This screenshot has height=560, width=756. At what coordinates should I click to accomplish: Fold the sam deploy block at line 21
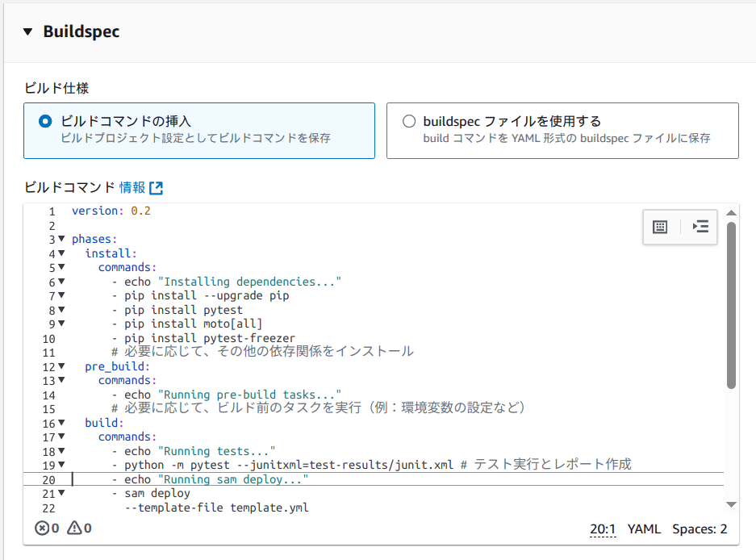click(61, 493)
